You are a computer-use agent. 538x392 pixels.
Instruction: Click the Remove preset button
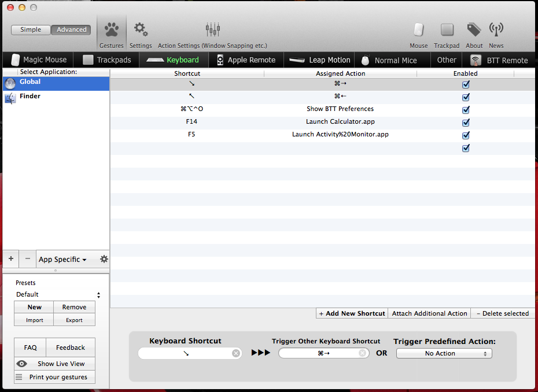click(x=74, y=307)
